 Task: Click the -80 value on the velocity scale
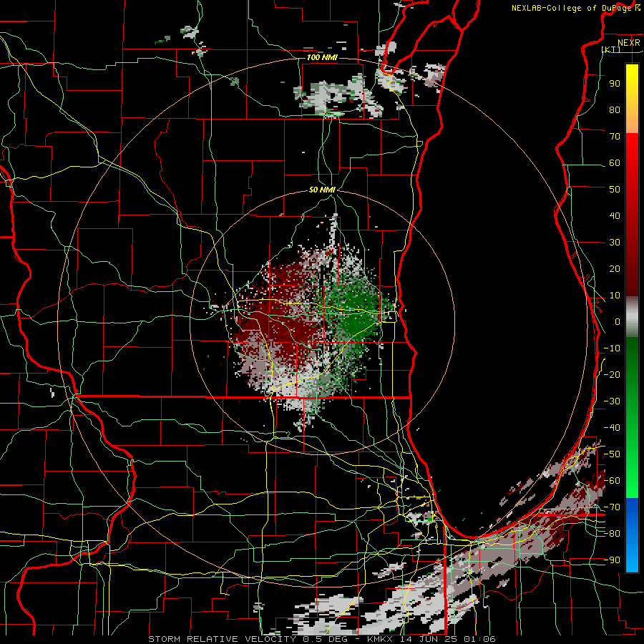(612, 534)
